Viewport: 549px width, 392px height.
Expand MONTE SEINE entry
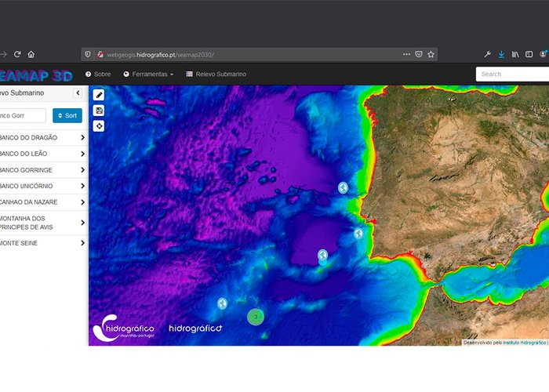[x=82, y=243]
